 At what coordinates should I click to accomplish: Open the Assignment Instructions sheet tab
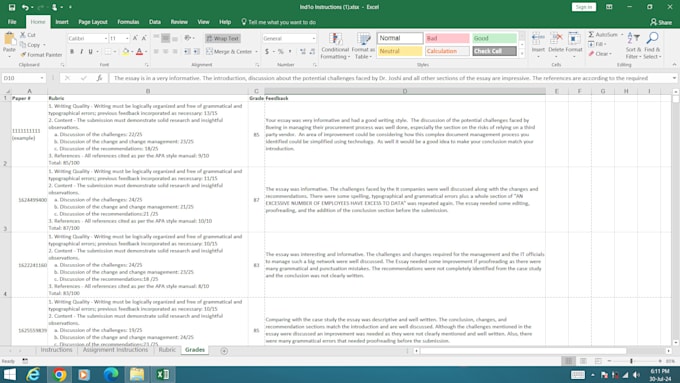tap(115, 350)
